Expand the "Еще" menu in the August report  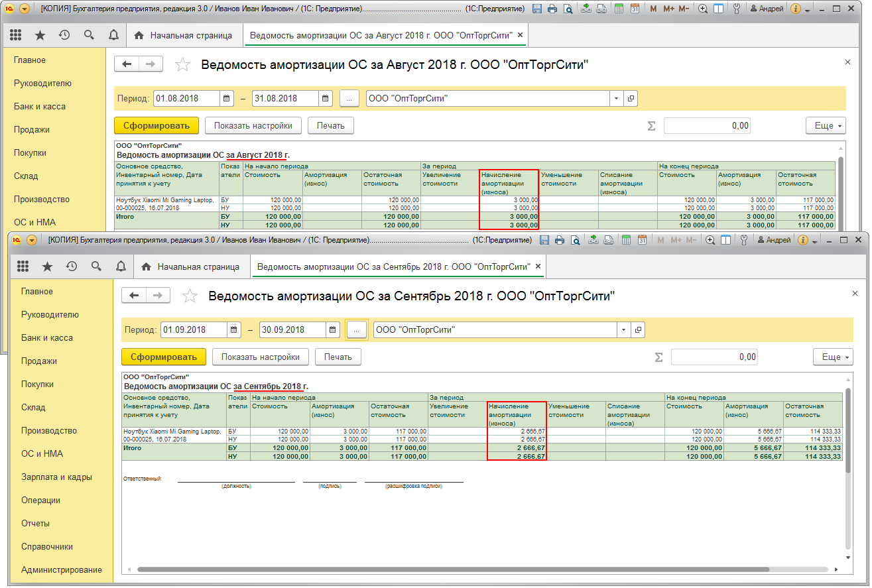tap(827, 125)
